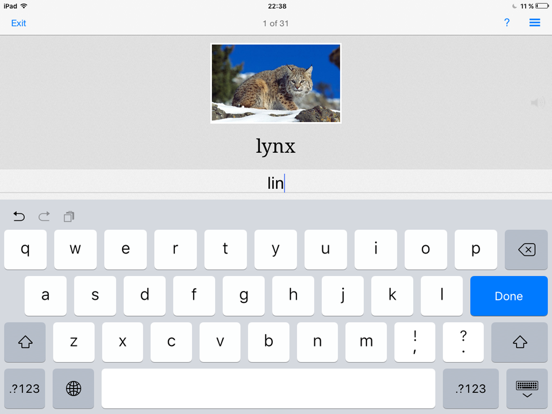Tap the m key
Screen dimensions: 552x414
(x=366, y=342)
